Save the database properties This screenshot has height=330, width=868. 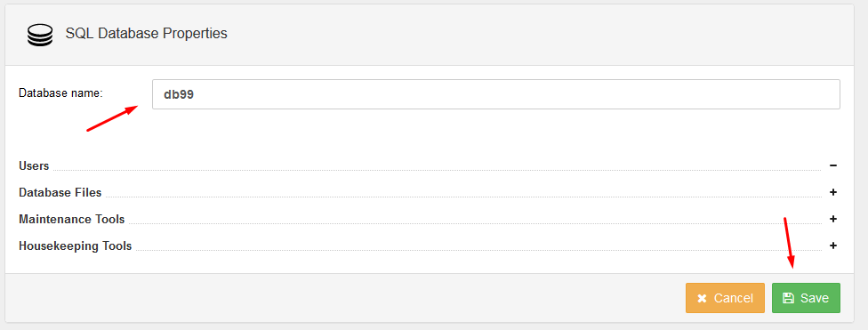pos(806,298)
